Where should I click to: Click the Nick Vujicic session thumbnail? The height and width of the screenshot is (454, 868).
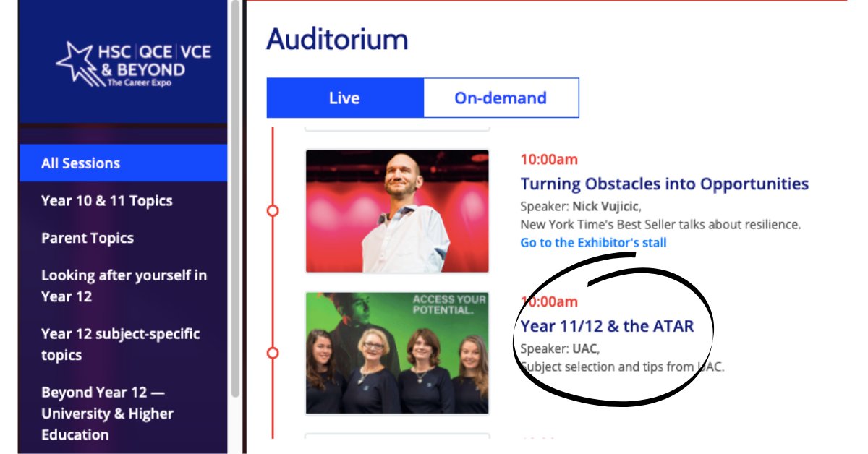pos(397,211)
